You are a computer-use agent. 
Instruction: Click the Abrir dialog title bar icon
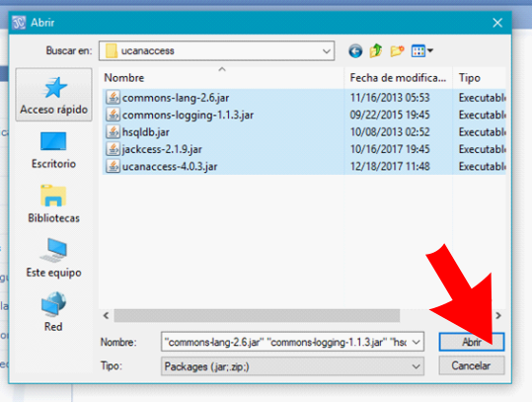click(x=19, y=23)
